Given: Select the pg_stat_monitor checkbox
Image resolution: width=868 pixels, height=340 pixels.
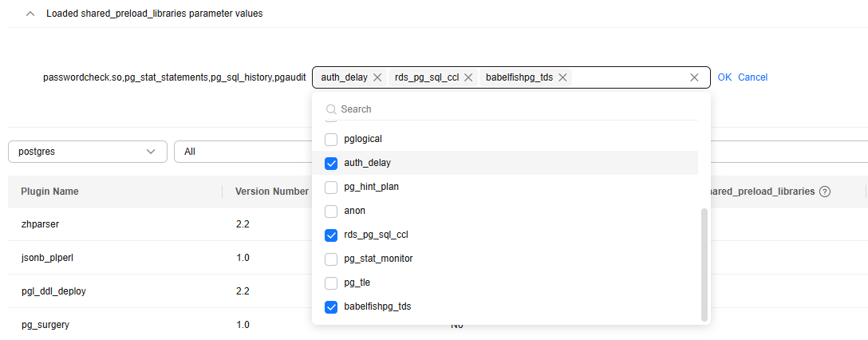Looking at the screenshot, I should pyautogui.click(x=331, y=259).
